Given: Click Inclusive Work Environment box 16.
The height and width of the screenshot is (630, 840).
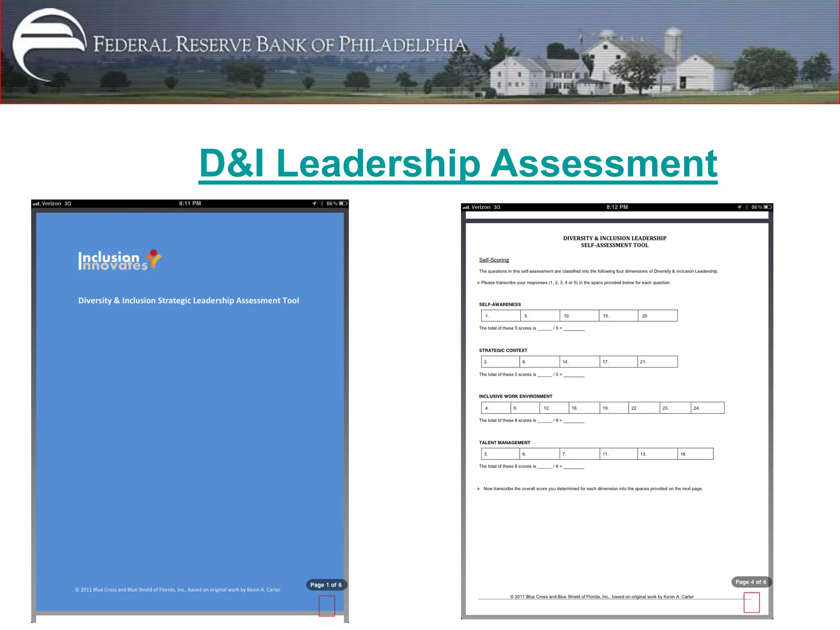Looking at the screenshot, I should 584,408.
